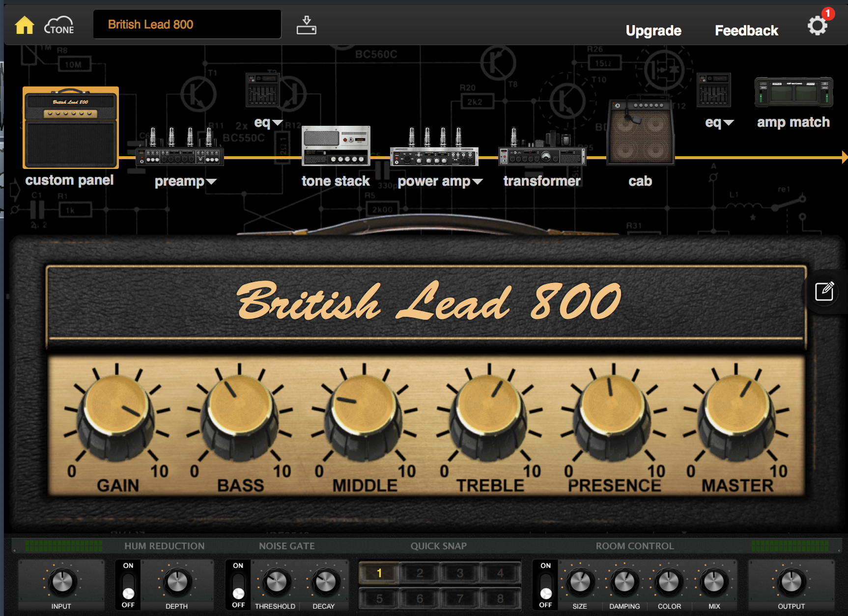Screen dimensions: 848x616
Task: Open the ToneCloud icon
Action: (x=59, y=25)
